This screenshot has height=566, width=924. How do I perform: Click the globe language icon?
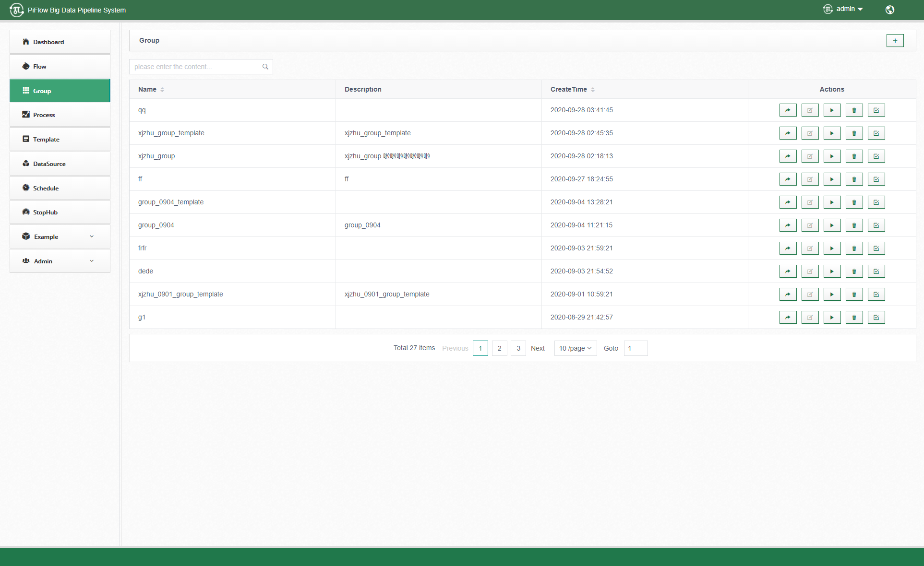(889, 10)
